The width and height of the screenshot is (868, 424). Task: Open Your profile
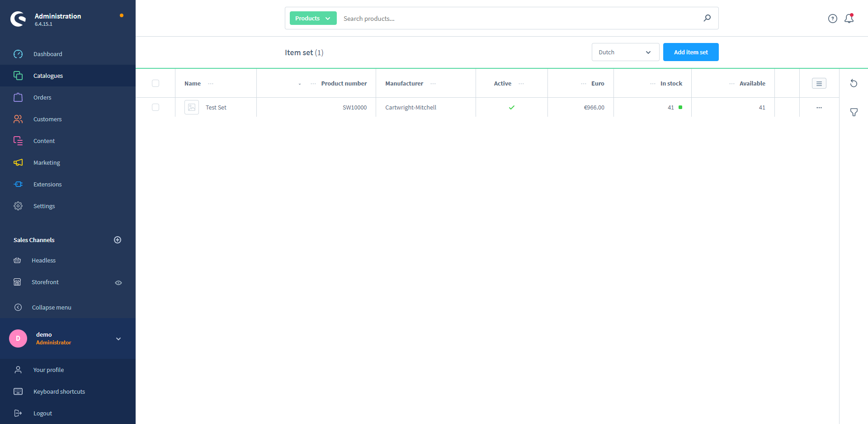tap(68, 370)
